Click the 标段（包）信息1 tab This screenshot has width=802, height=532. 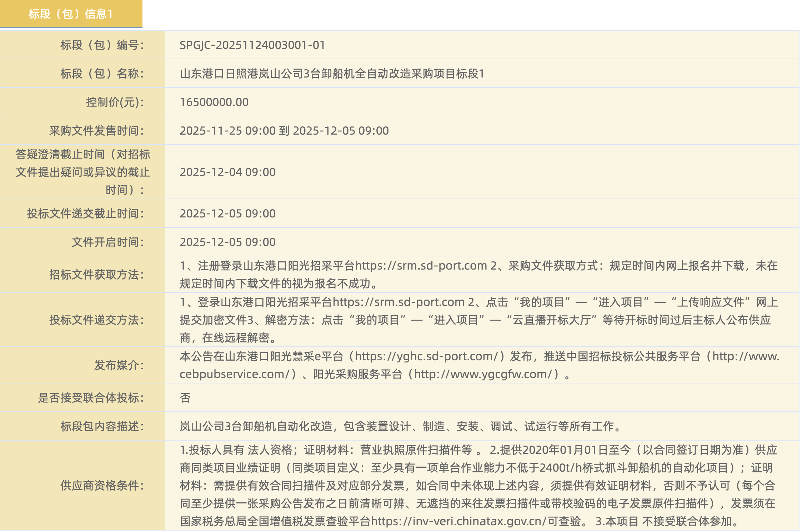[x=71, y=14]
